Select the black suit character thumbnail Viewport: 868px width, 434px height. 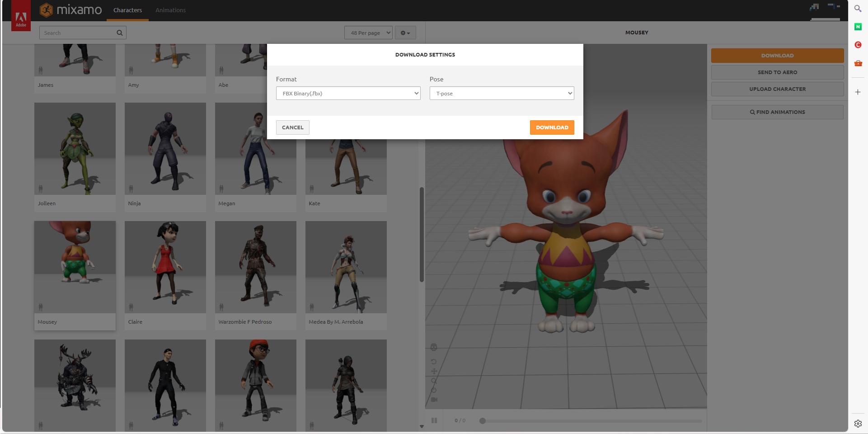coord(165,385)
